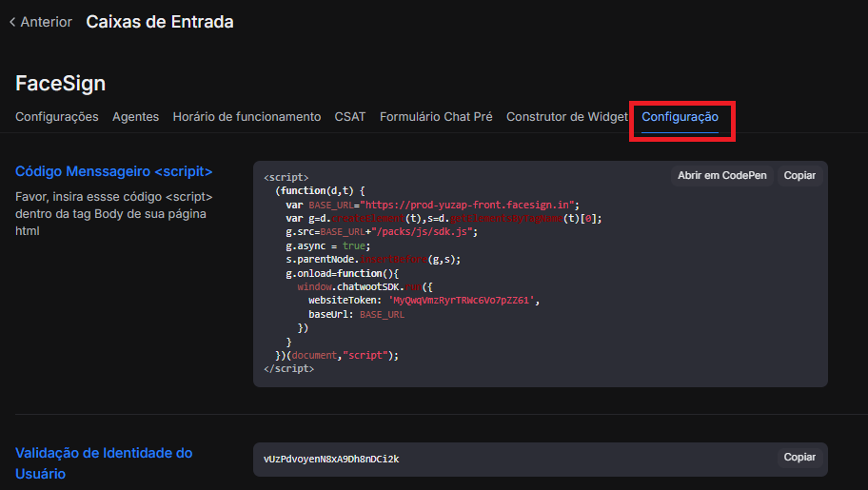The image size is (868, 490).
Task: Copy the identity validation token with Copiar
Action: tap(799, 458)
